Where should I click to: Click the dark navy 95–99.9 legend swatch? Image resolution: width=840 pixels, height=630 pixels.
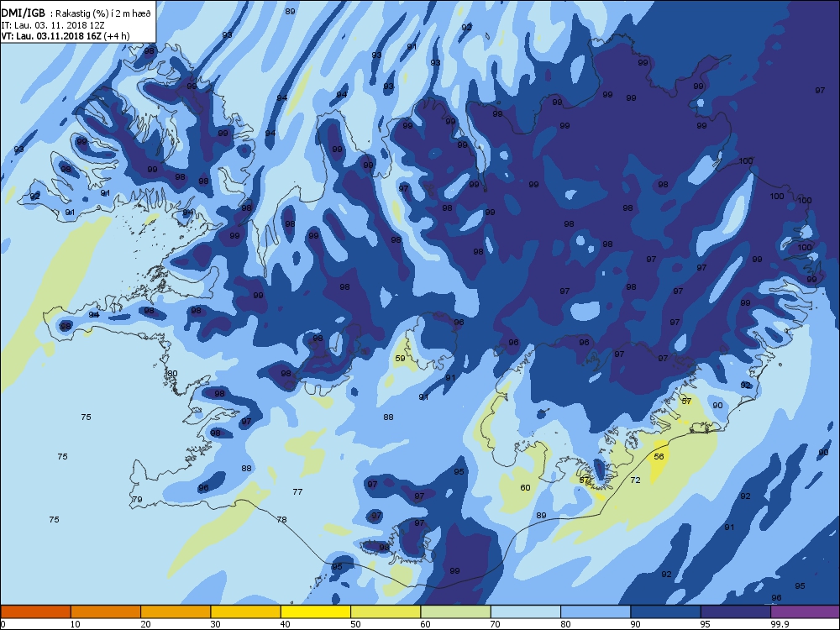[736, 612]
